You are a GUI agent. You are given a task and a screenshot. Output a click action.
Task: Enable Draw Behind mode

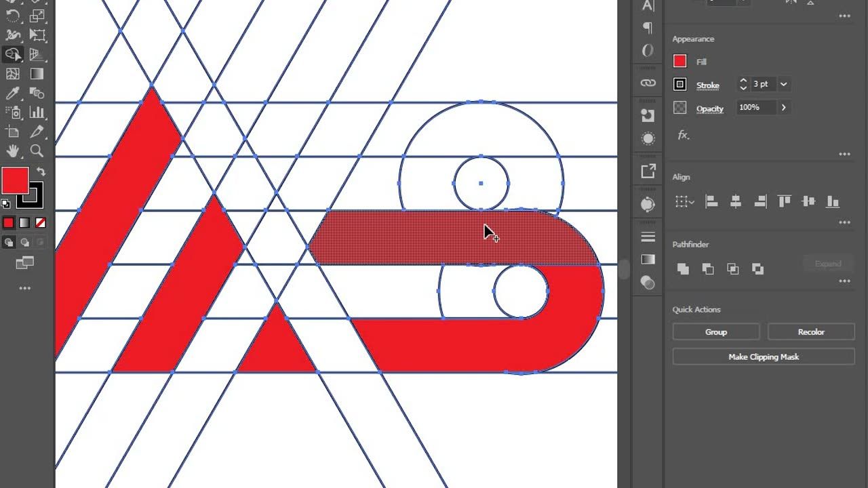[24, 242]
